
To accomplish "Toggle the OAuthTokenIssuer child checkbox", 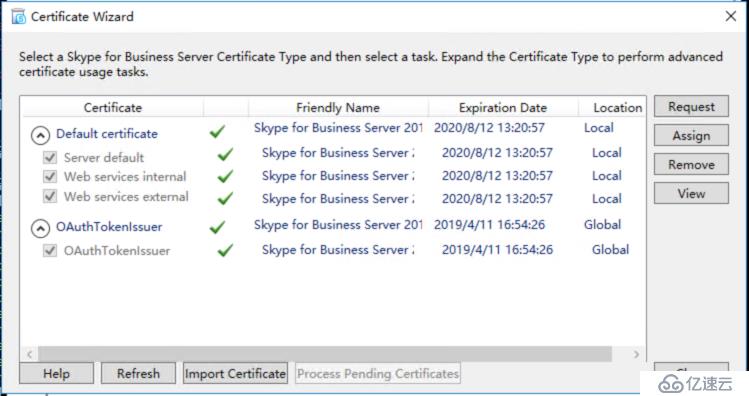I will [x=50, y=250].
